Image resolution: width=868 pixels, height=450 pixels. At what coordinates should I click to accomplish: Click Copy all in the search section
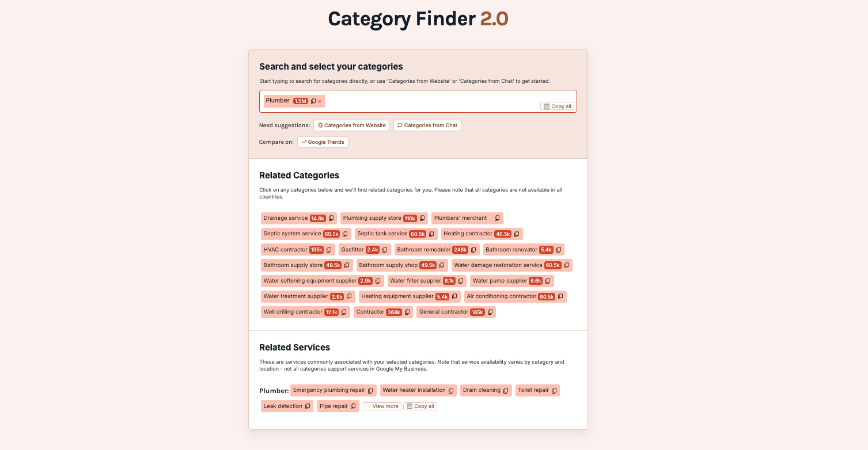pos(556,106)
